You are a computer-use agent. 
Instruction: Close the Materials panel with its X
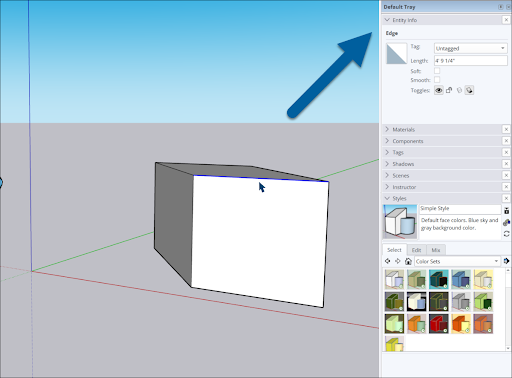click(x=506, y=129)
